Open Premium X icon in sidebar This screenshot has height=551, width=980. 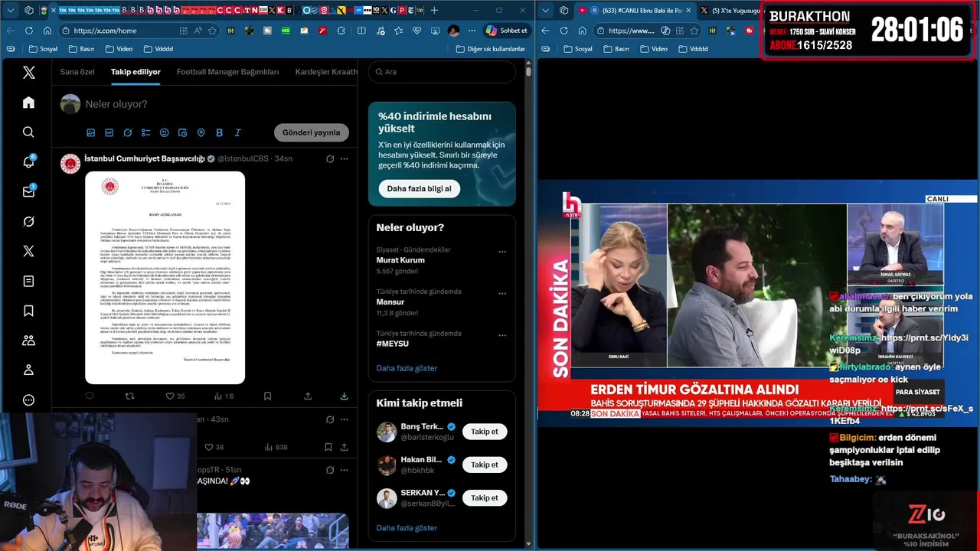[x=28, y=251]
